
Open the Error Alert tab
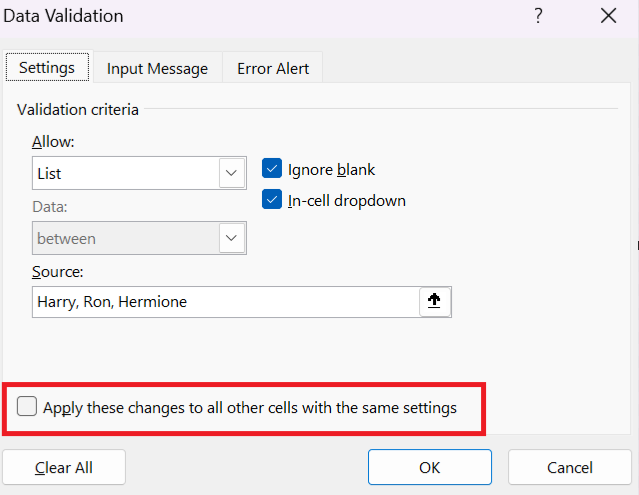click(x=273, y=69)
